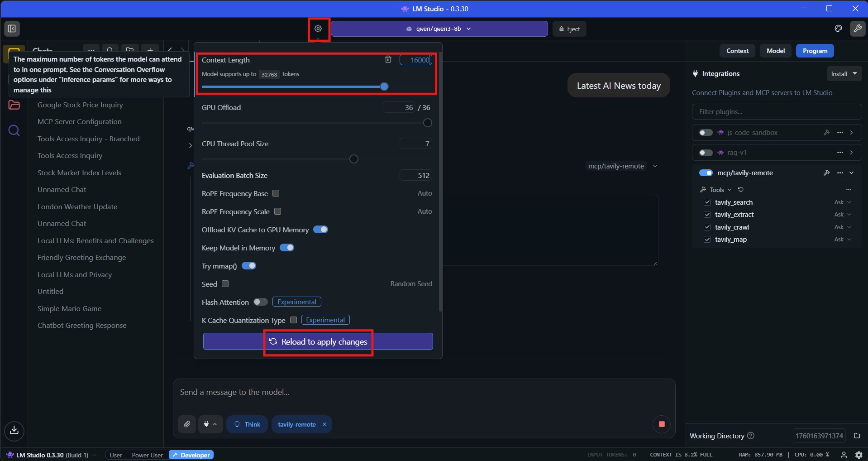Open the folder icon next to Working Directory
The width and height of the screenshot is (868, 461).
(x=857, y=436)
